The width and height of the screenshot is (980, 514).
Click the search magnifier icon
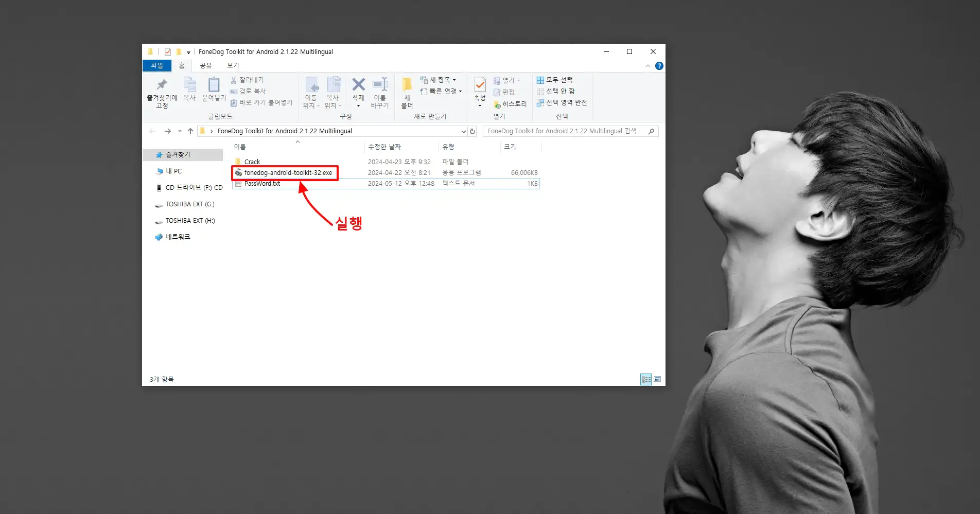(x=651, y=131)
